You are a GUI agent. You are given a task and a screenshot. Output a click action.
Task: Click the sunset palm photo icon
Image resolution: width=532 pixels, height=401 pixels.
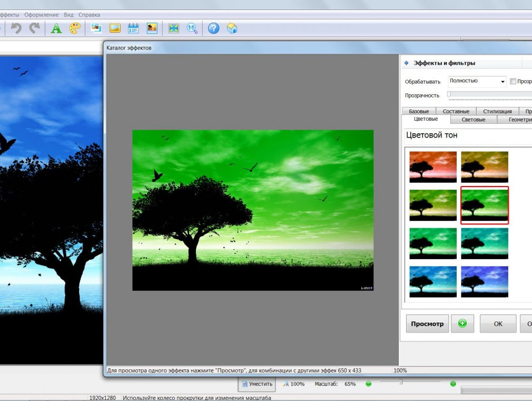(152, 28)
